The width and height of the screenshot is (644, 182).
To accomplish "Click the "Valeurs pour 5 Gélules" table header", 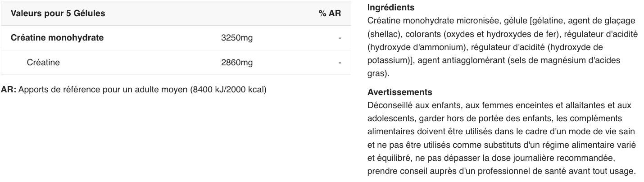I will pyautogui.click(x=58, y=14).
